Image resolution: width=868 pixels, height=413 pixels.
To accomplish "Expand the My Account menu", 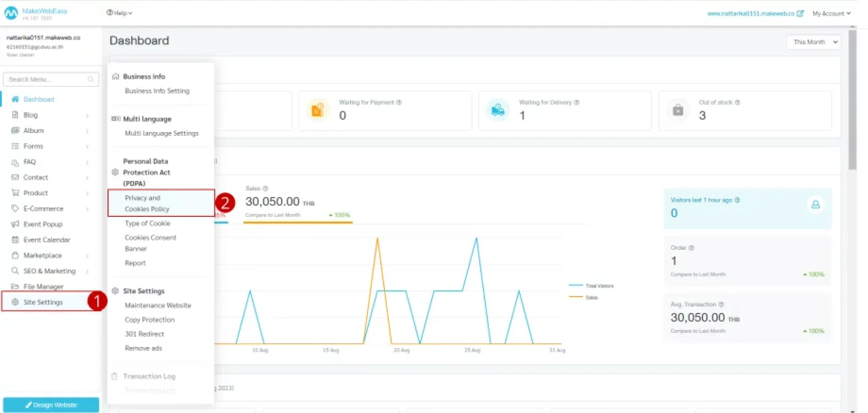I will click(x=831, y=14).
